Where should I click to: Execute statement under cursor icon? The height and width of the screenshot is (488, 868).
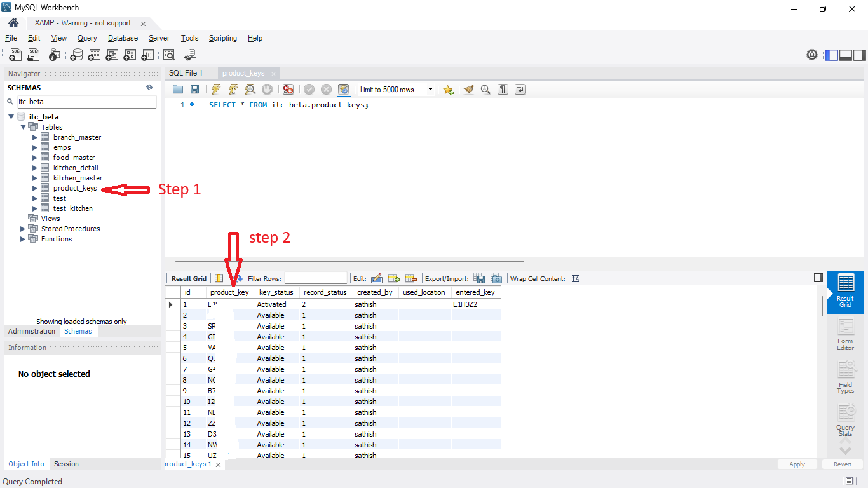233,90
